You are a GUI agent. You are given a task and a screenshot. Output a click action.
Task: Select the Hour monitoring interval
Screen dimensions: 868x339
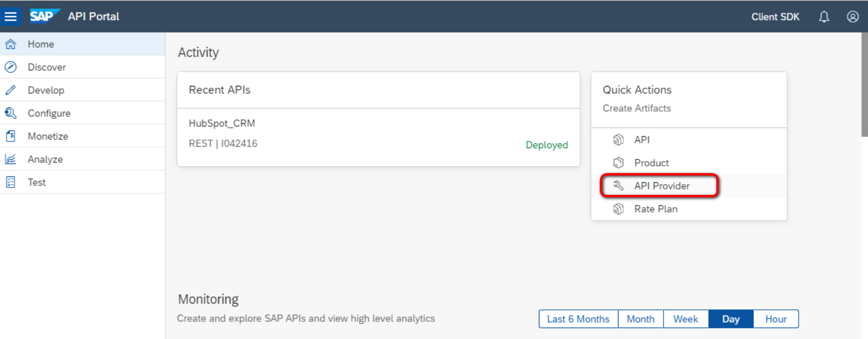775,318
